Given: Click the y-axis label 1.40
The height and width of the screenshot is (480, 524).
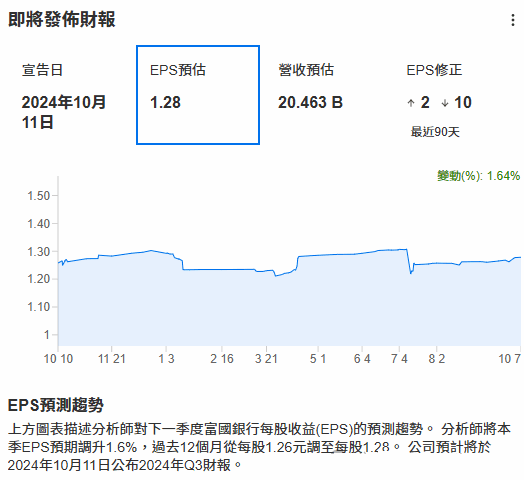Looking at the screenshot, I should point(39,224).
